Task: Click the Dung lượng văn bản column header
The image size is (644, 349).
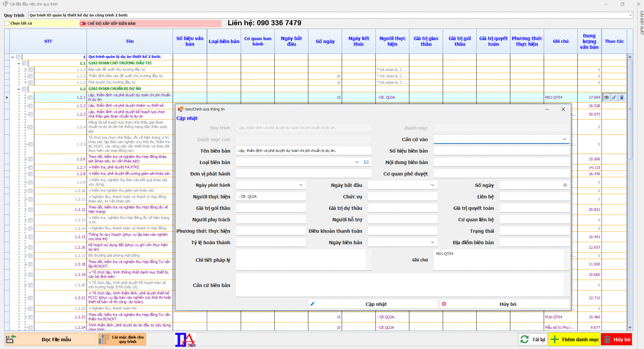Action: 589,42
